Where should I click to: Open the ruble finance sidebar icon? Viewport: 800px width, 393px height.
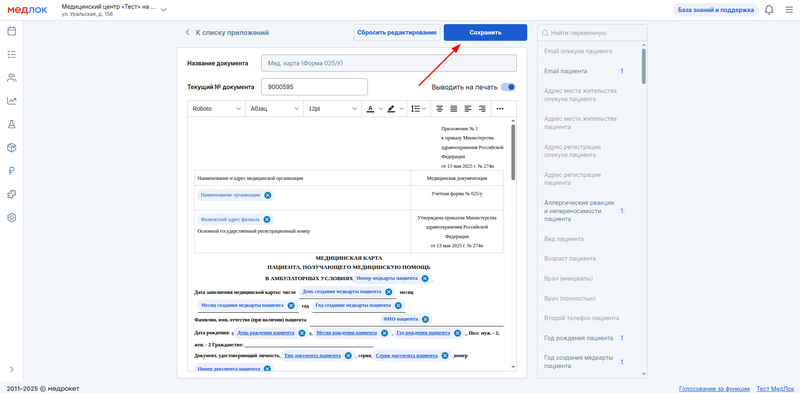click(x=12, y=171)
